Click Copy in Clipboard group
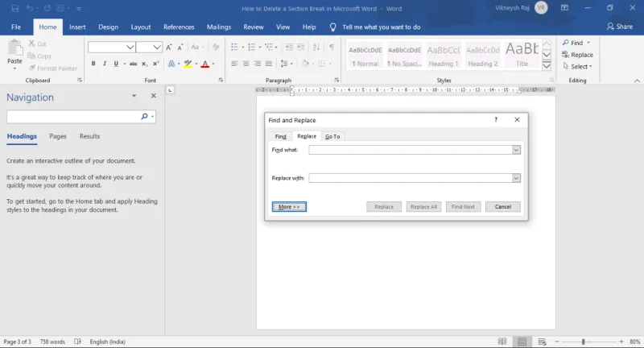This screenshot has width=644, height=348. point(39,56)
